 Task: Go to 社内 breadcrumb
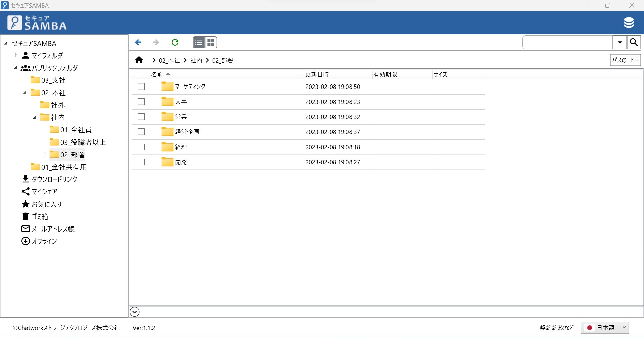click(x=196, y=60)
